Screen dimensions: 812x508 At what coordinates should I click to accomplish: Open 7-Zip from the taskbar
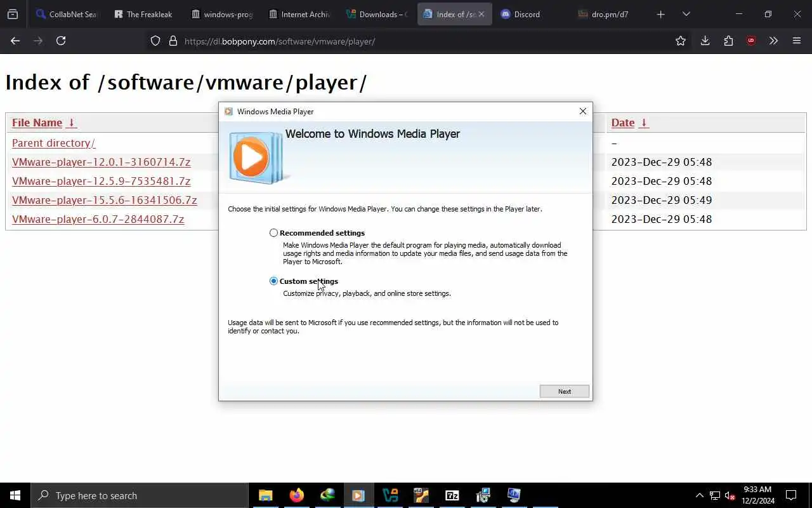coord(452,495)
